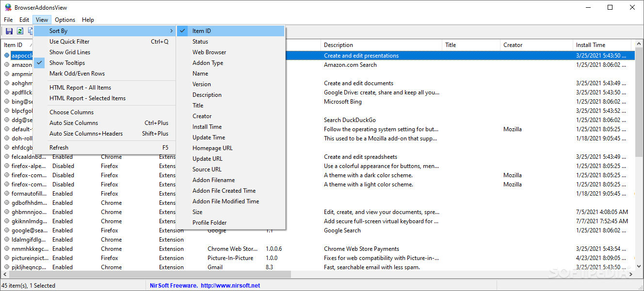644x291 pixels.
Task: Sort by Install Time in submenu
Action: 231,127
